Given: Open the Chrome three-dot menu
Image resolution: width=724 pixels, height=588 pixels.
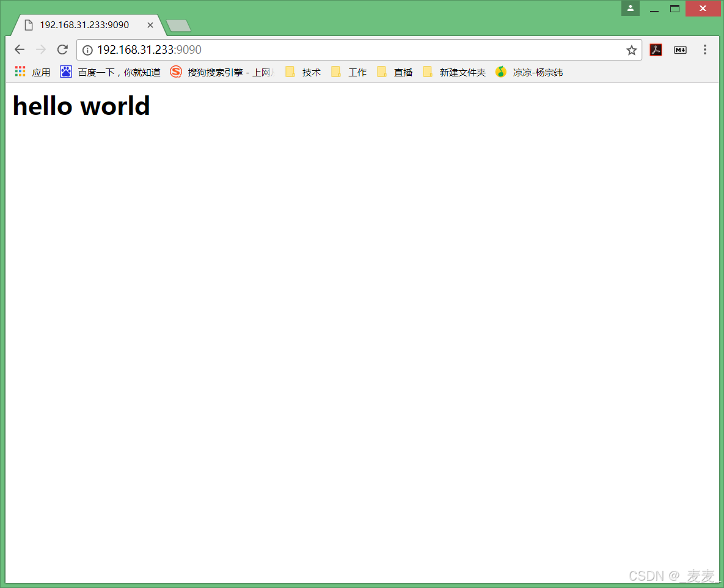Looking at the screenshot, I should point(704,50).
